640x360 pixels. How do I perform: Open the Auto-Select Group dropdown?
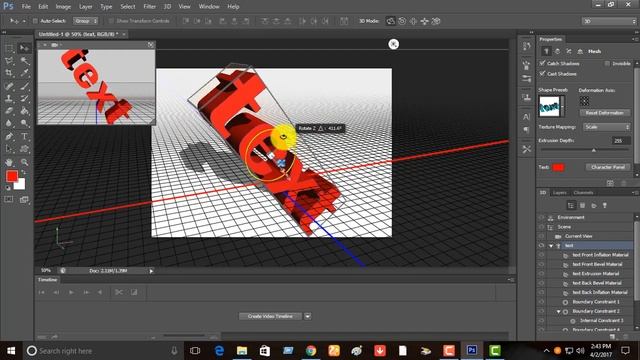[x=86, y=21]
